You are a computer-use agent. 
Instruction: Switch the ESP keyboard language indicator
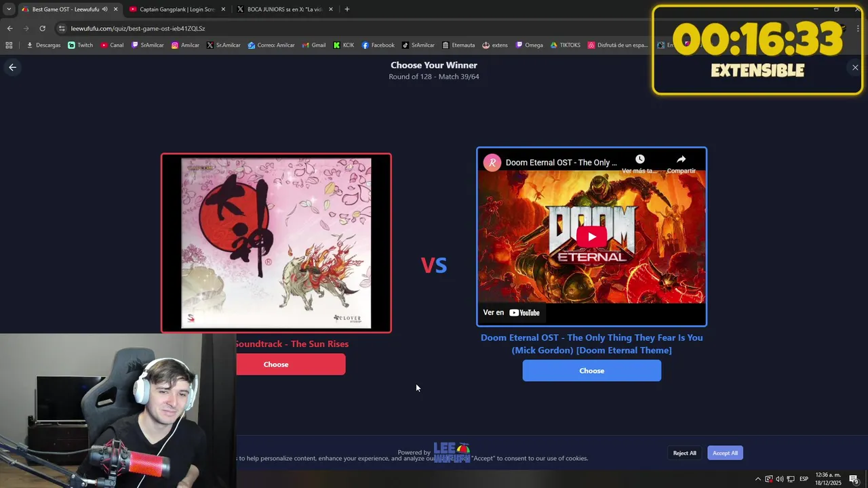click(x=804, y=479)
